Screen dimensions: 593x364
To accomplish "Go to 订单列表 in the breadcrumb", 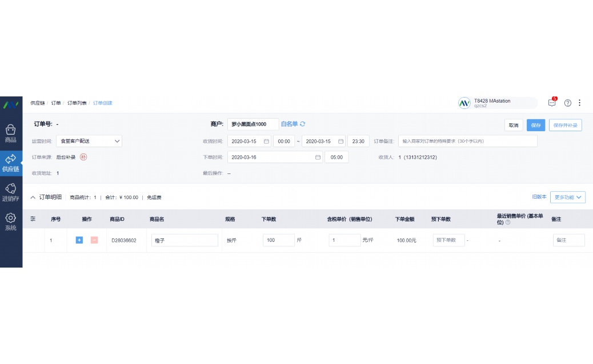I will click(77, 103).
